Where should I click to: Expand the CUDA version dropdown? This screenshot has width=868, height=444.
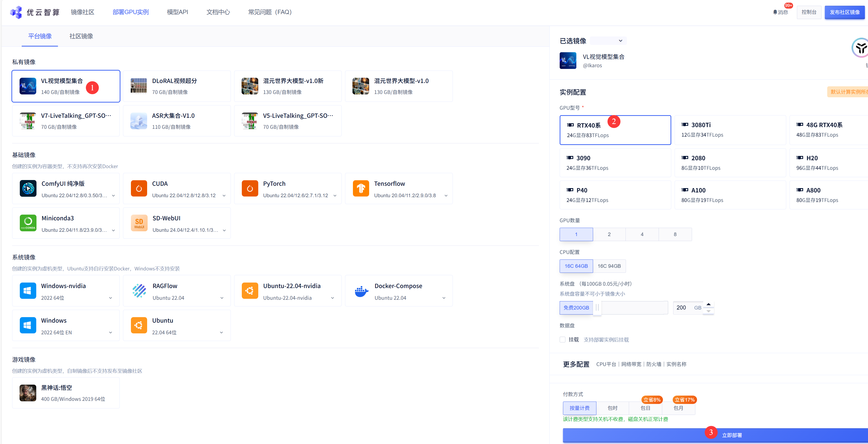tap(224, 196)
